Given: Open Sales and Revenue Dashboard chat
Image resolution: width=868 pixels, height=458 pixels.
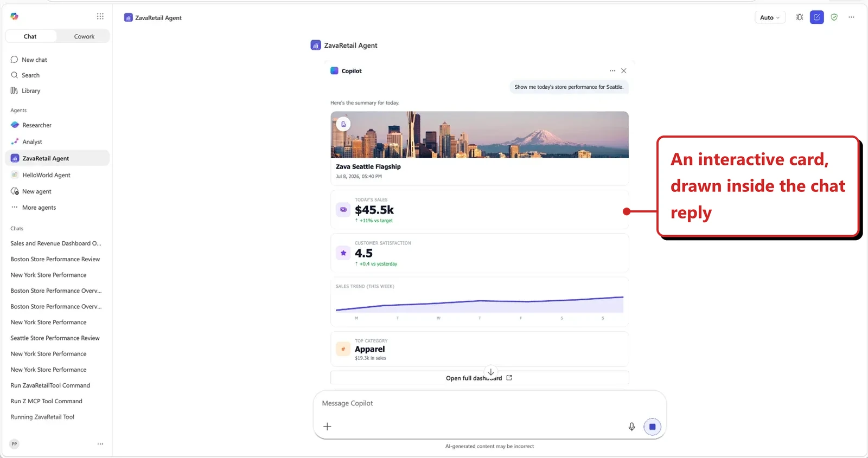Looking at the screenshot, I should [56, 243].
